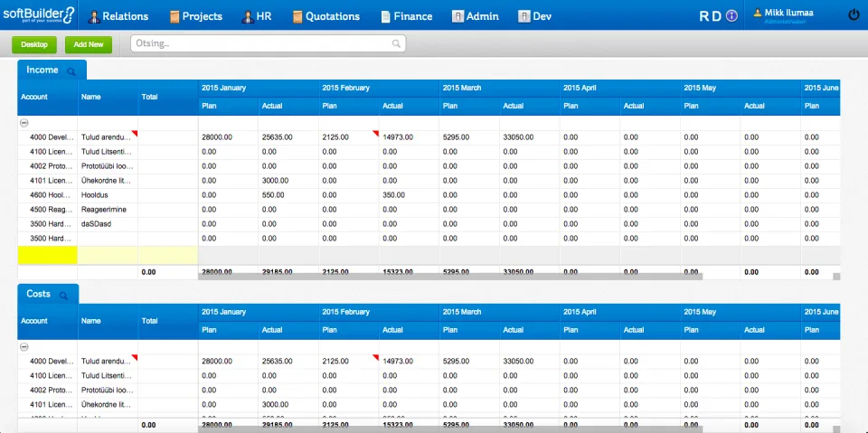This screenshot has height=433, width=868.
Task: Open the Quotations menu
Action: tap(326, 16)
